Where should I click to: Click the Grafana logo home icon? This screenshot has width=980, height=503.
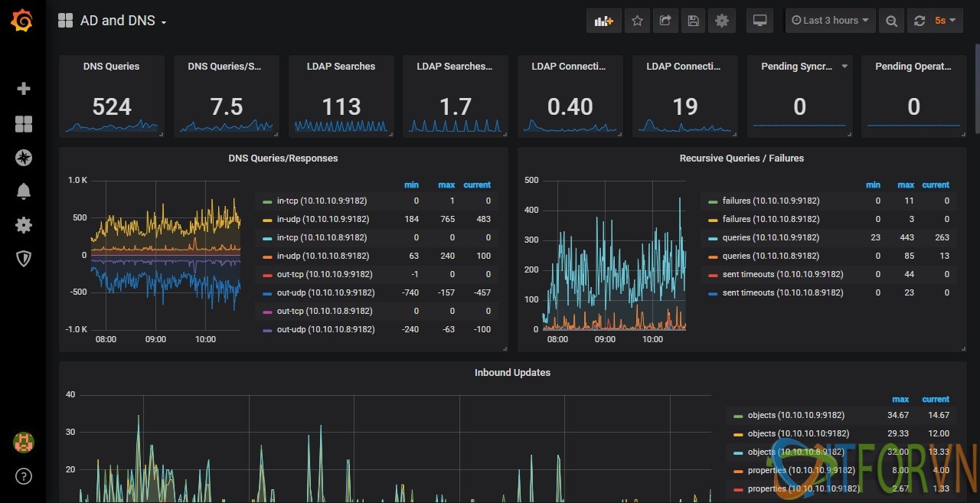click(22, 21)
